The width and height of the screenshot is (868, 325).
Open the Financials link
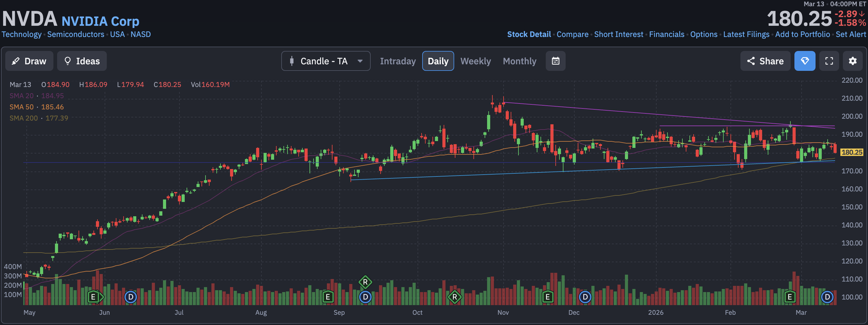(667, 34)
